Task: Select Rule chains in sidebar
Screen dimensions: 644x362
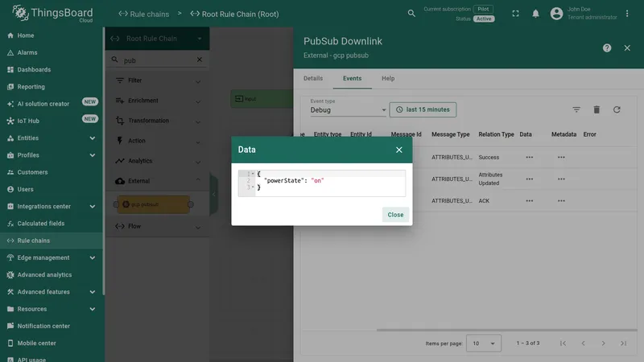Action: (52, 241)
